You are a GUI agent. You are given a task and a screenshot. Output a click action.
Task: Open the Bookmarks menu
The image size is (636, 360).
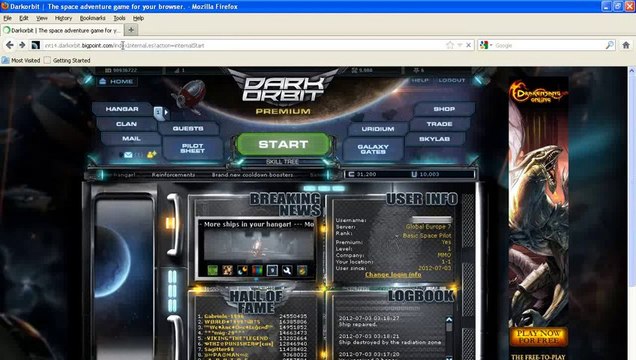[x=92, y=18]
